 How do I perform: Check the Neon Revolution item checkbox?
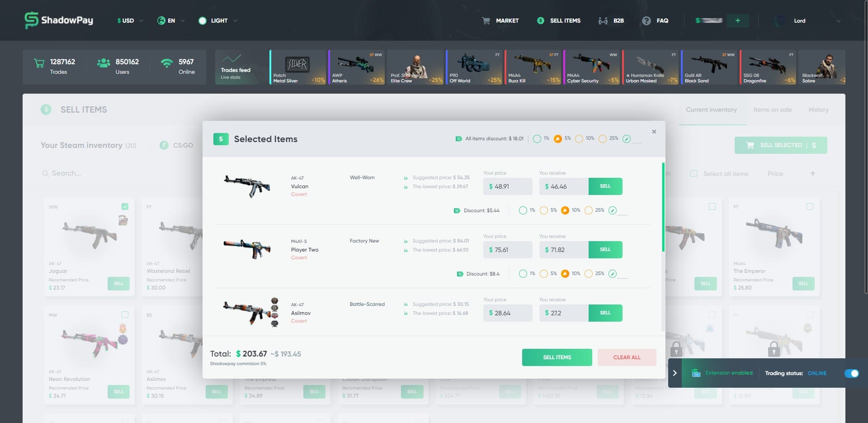[x=125, y=314]
